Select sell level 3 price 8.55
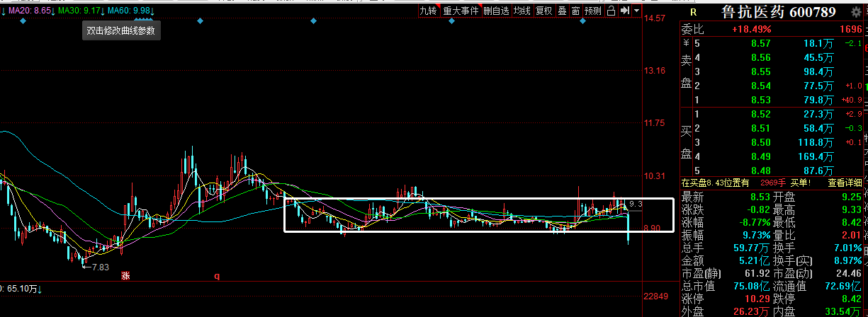 click(x=760, y=72)
